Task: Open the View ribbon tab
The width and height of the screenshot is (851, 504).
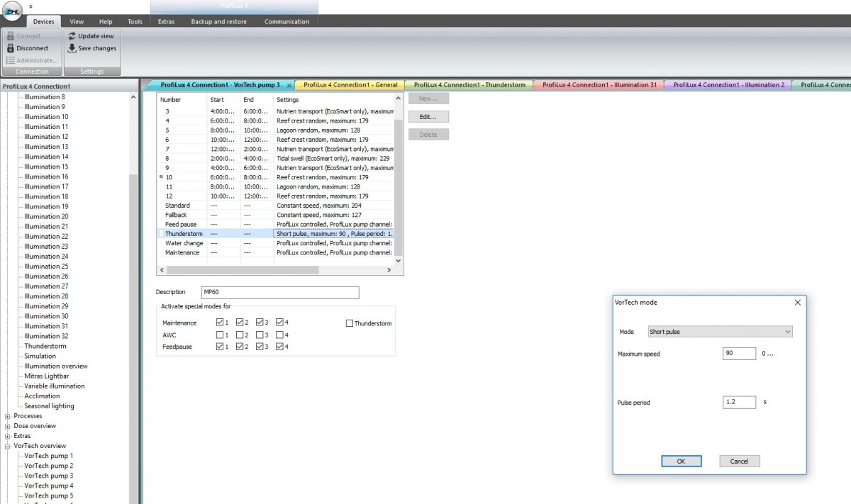Action: point(77,22)
